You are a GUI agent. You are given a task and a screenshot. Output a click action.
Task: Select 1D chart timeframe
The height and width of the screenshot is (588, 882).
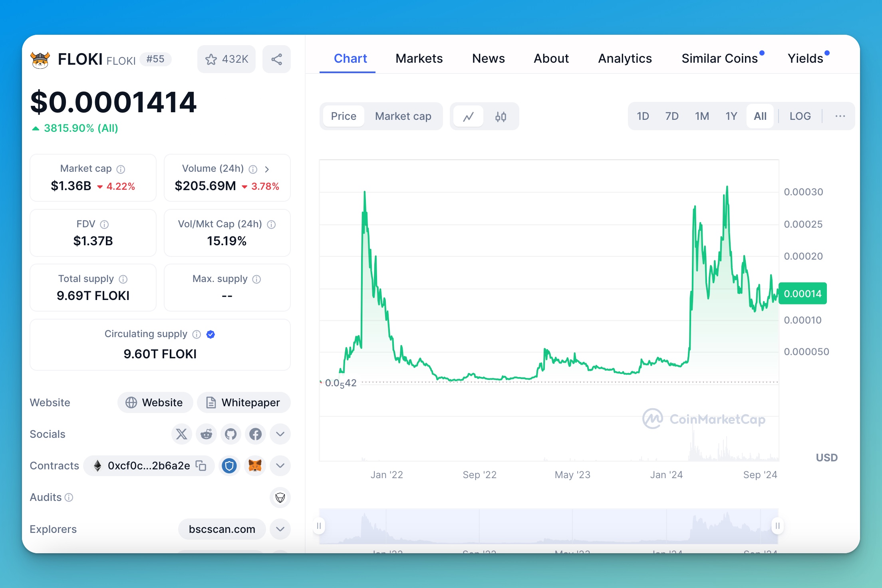pyautogui.click(x=643, y=116)
